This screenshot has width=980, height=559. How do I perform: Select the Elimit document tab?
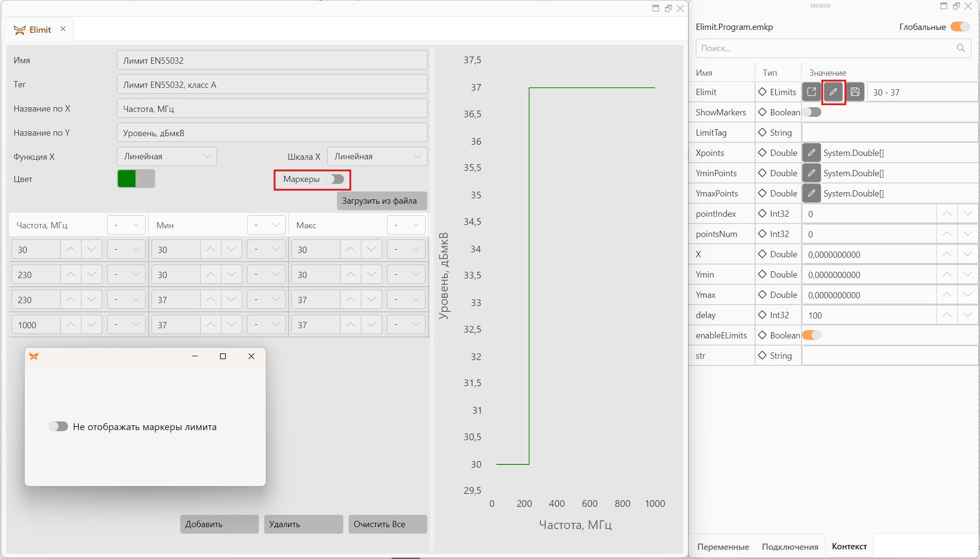pos(40,29)
